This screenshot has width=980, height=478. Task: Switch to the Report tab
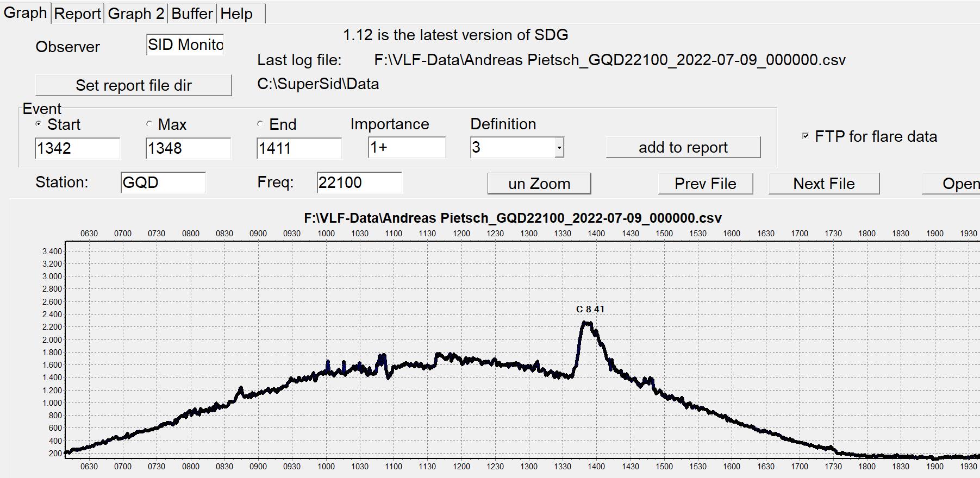(78, 14)
